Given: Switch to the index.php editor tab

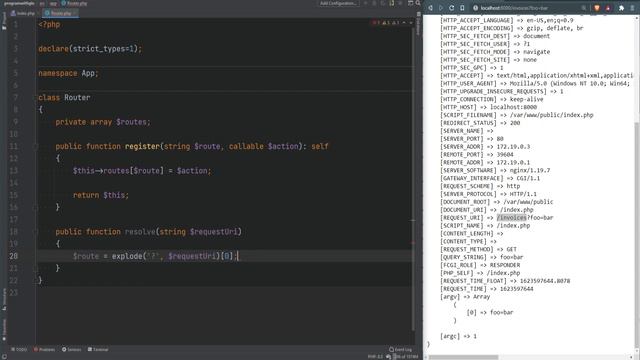Looking at the screenshot, I should [23, 13].
